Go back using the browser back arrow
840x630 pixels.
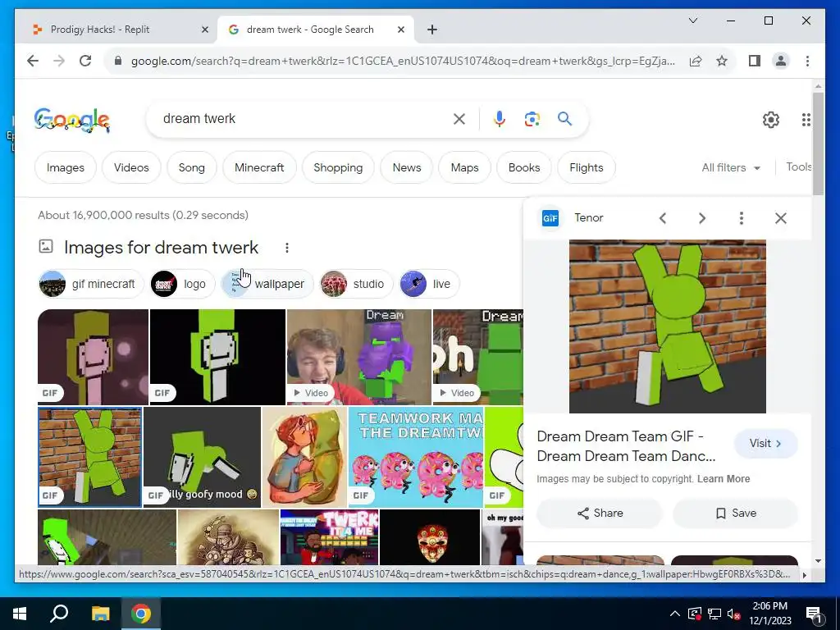coord(33,61)
